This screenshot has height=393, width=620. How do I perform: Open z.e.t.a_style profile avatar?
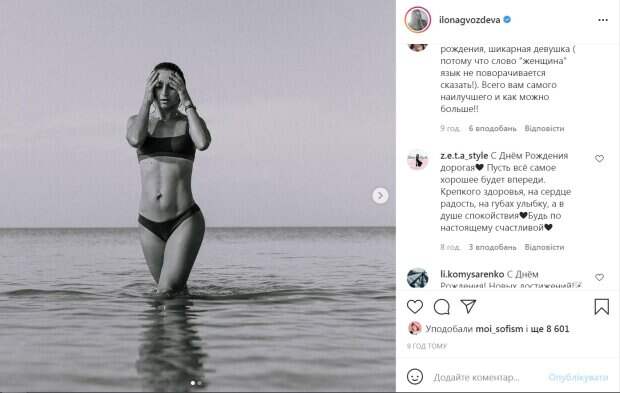coord(418,159)
